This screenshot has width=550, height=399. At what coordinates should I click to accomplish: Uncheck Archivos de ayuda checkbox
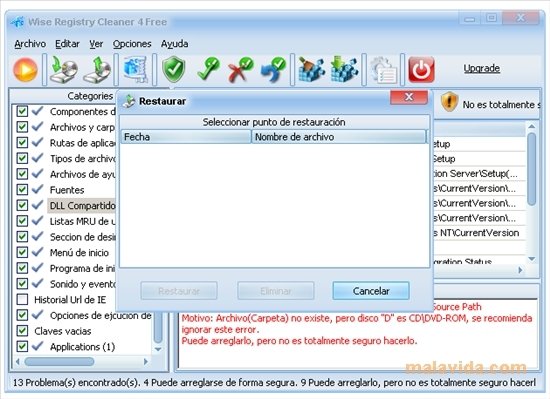pos(22,174)
